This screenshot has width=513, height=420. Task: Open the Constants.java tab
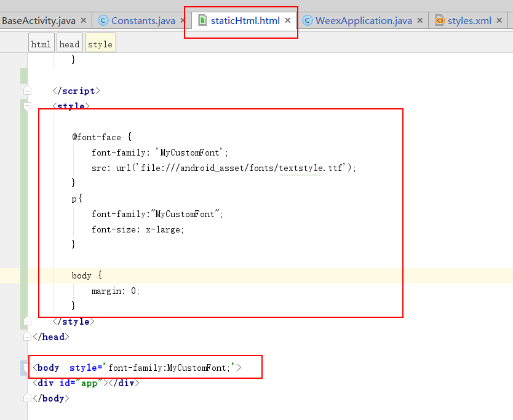pyautogui.click(x=143, y=21)
